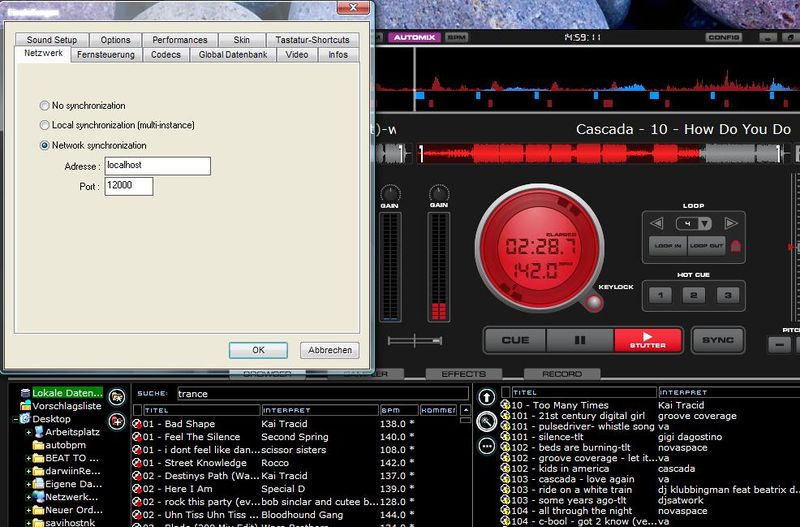
Task: Select Local synchronization (multi-instance)
Action: [44, 125]
